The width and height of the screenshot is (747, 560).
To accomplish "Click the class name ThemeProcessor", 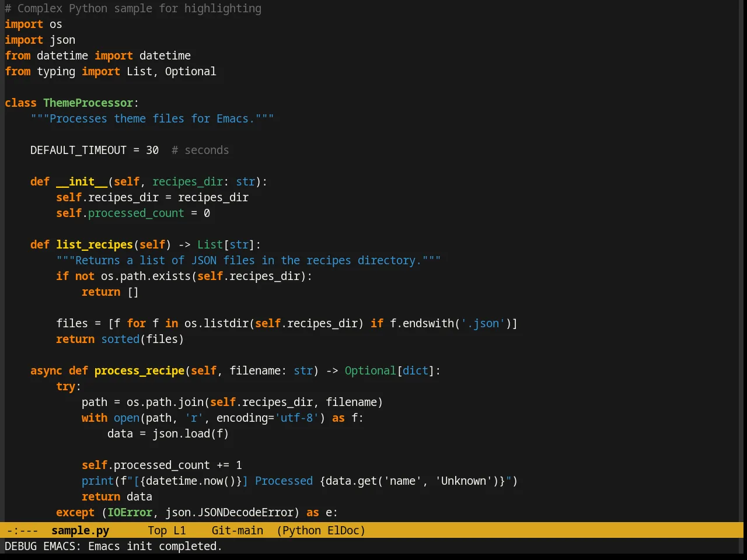I will 88,103.
